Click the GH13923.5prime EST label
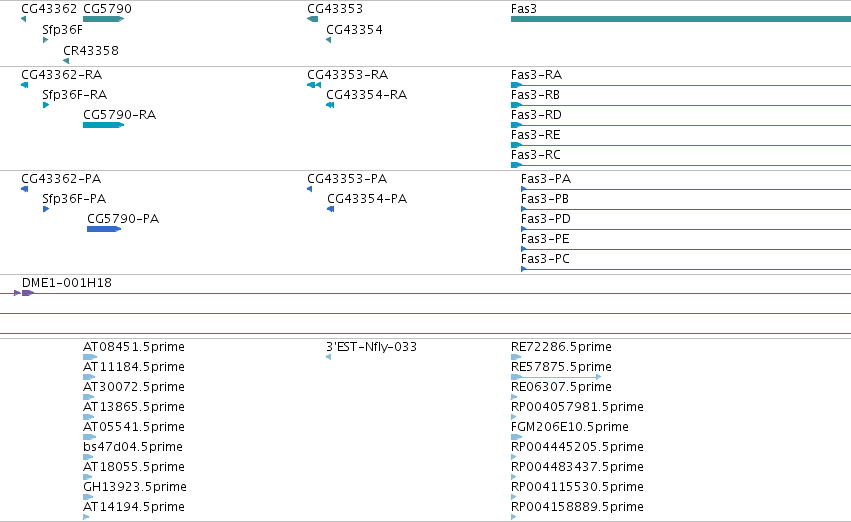 tap(135, 487)
